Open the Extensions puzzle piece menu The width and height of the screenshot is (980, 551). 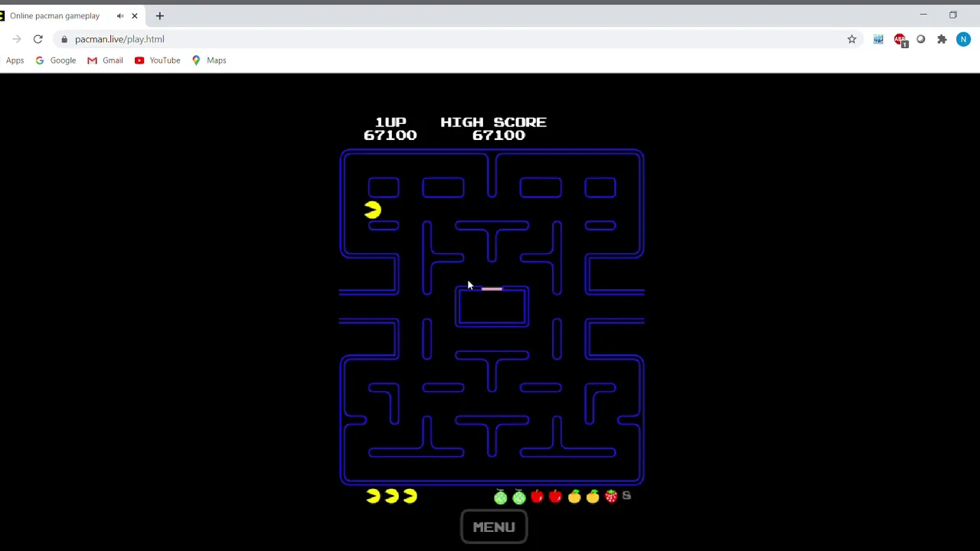(x=942, y=39)
